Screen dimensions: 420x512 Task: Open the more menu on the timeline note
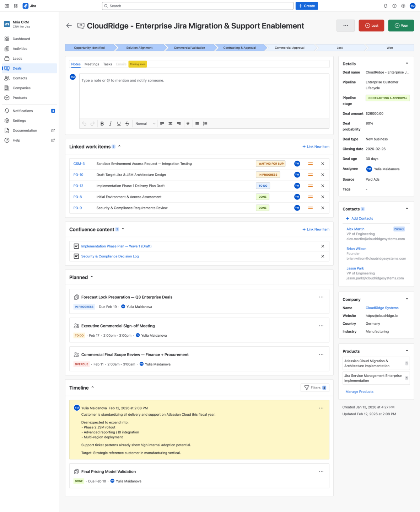(321, 408)
